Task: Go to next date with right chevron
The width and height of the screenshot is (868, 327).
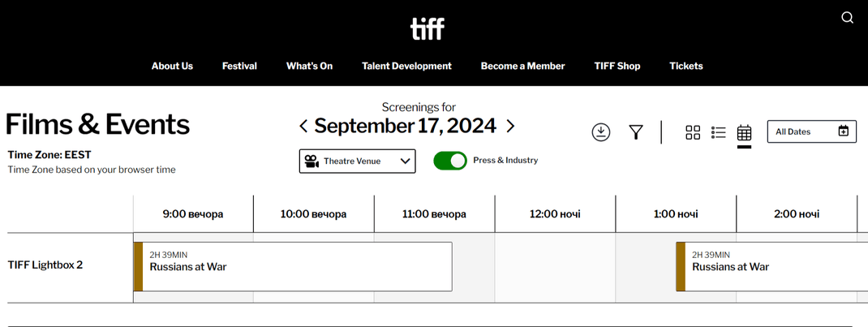Action: pos(510,126)
